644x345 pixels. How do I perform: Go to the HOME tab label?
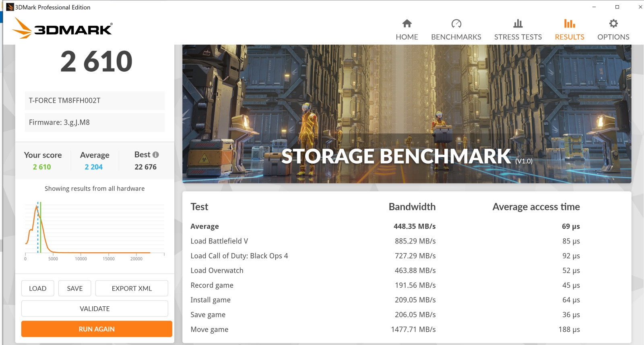[x=407, y=37]
